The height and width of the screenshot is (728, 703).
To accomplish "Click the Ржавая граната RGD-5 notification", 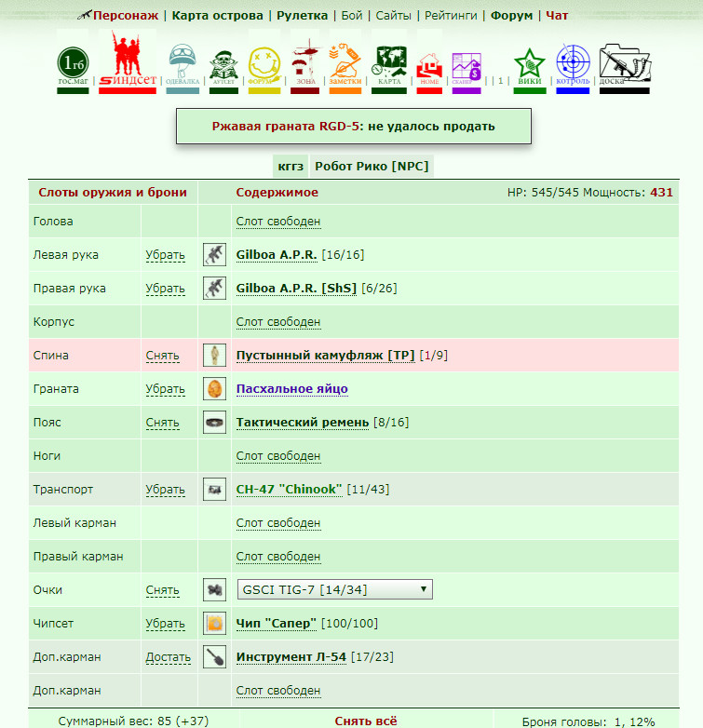I will [x=353, y=127].
